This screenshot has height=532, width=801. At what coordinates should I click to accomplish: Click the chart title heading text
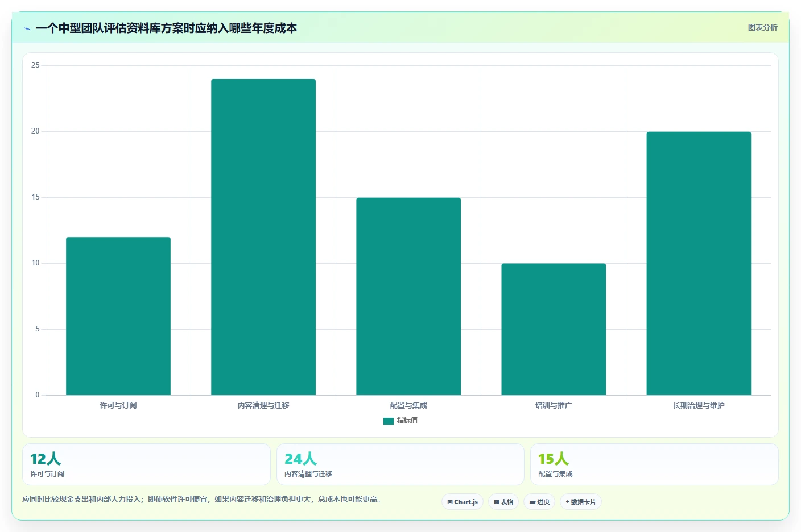tap(166, 28)
